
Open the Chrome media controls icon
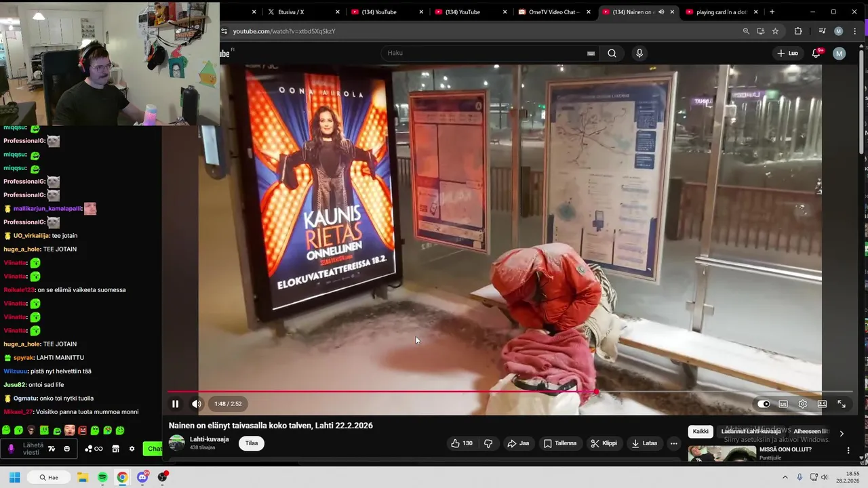[x=822, y=31]
